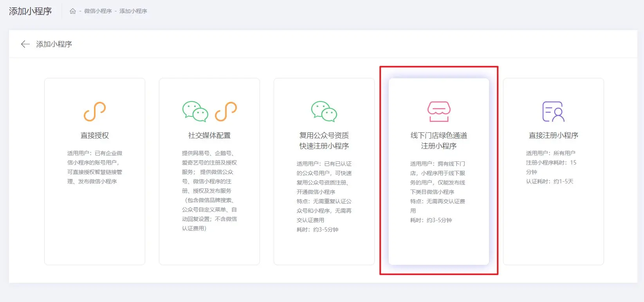Open the 微信小程序 breadcrumb link

(98, 11)
